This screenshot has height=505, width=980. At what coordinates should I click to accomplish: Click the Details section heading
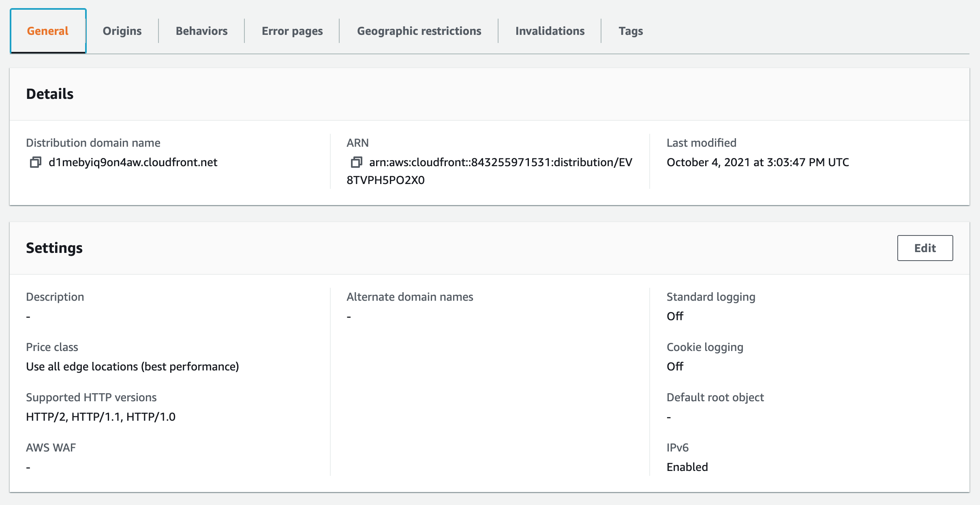pos(50,94)
